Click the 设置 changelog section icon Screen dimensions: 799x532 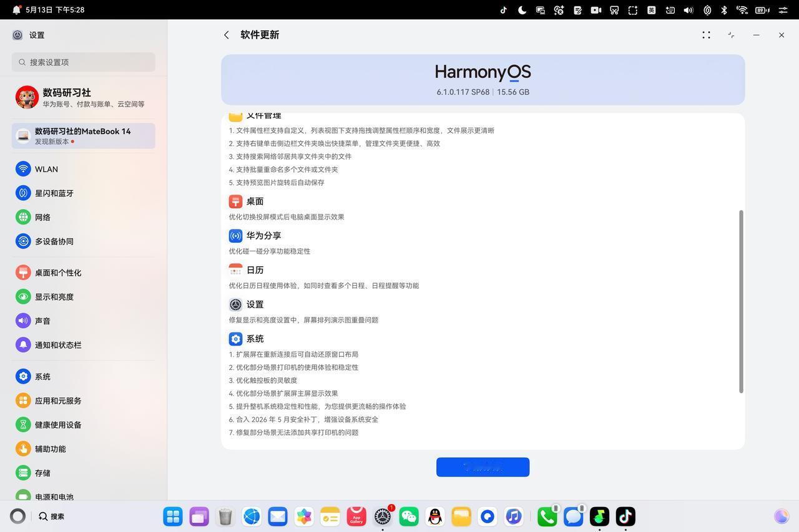click(x=235, y=304)
